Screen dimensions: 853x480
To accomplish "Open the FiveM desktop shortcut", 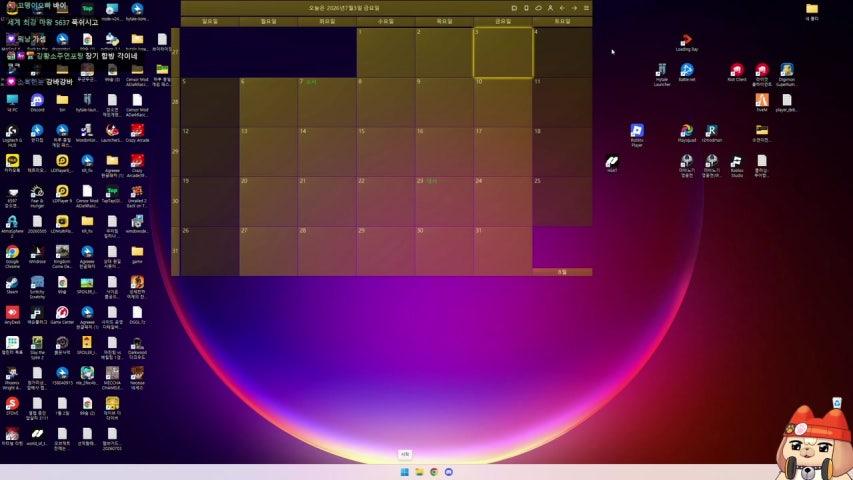I will click(762, 102).
